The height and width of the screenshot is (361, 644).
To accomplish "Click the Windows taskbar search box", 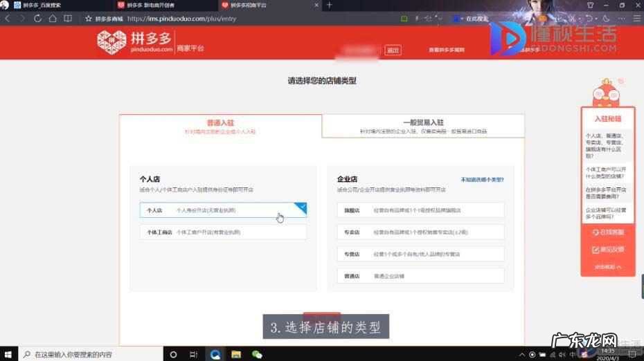I will pyautogui.click(x=90, y=354).
